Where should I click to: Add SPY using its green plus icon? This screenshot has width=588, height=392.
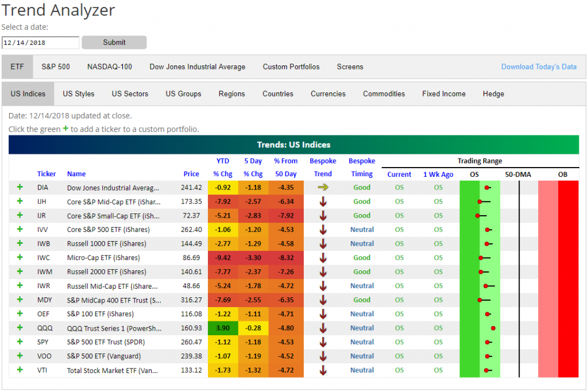pos(21,342)
